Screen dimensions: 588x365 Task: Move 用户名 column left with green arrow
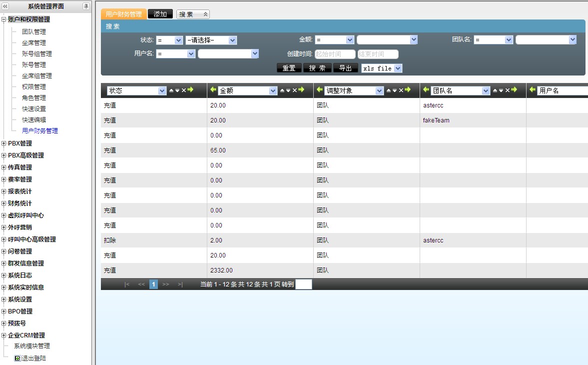pos(533,90)
